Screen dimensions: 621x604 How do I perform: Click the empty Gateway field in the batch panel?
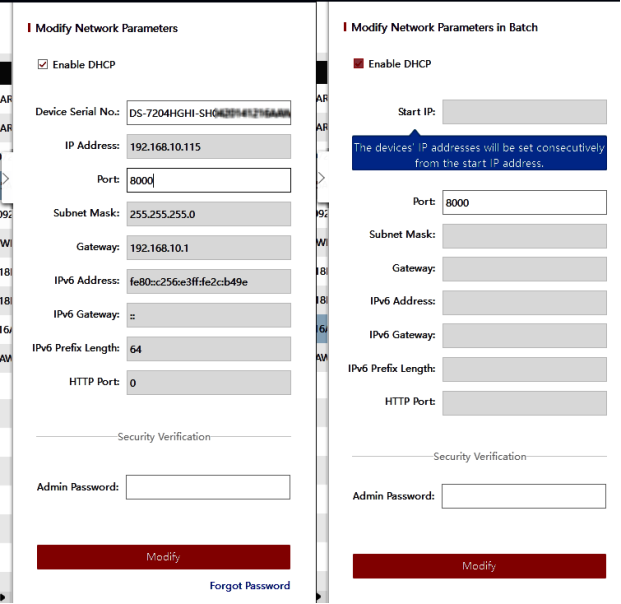point(524,269)
